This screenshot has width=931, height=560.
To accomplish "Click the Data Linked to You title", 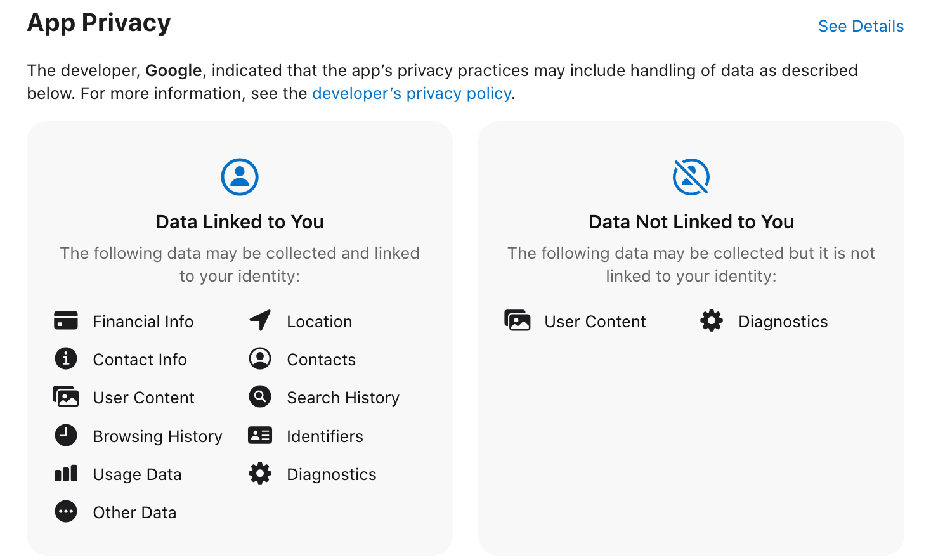I will pyautogui.click(x=240, y=222).
